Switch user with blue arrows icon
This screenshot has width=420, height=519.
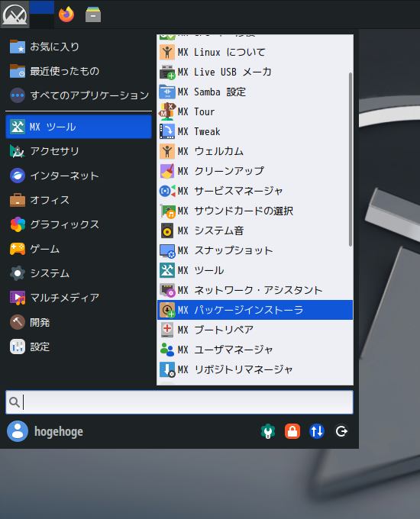click(317, 431)
